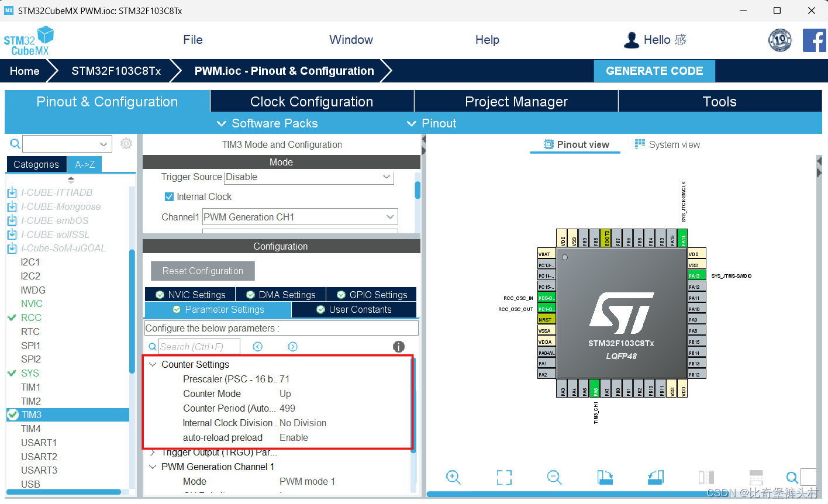This screenshot has height=504, width=828.
Task: Click the parameter Search (Ctrl+F) field
Action: coord(199,347)
